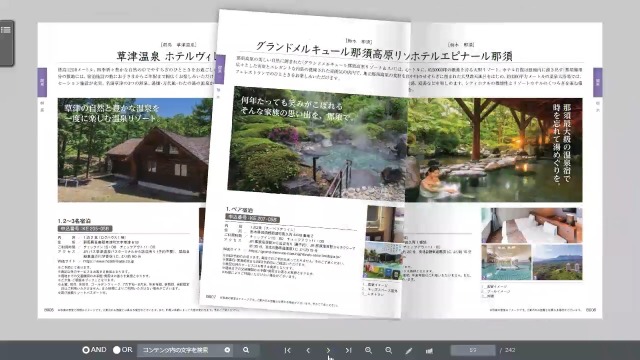Click the purple tab on the left page edge
This screenshot has width=640, height=360.
[x=42, y=82]
